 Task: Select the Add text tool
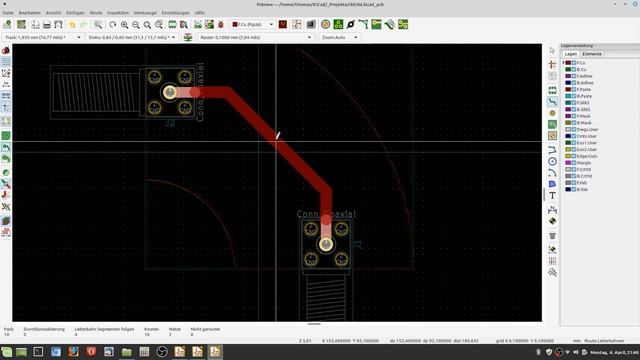coord(552,196)
